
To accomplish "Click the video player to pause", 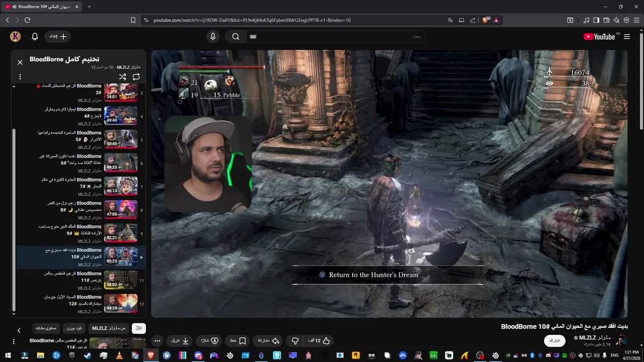I will (x=389, y=184).
